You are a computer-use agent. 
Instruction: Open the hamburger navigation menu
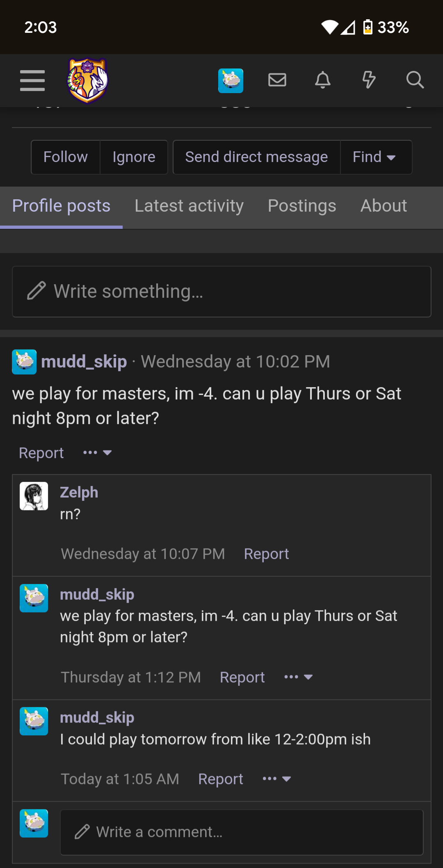tap(32, 80)
